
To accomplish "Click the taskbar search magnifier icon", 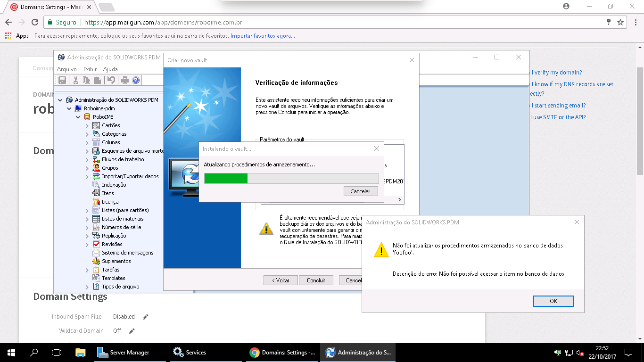I will coord(34,353).
